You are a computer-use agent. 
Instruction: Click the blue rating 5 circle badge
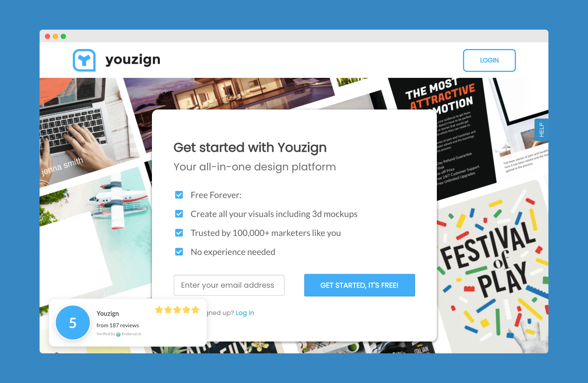coord(73,323)
